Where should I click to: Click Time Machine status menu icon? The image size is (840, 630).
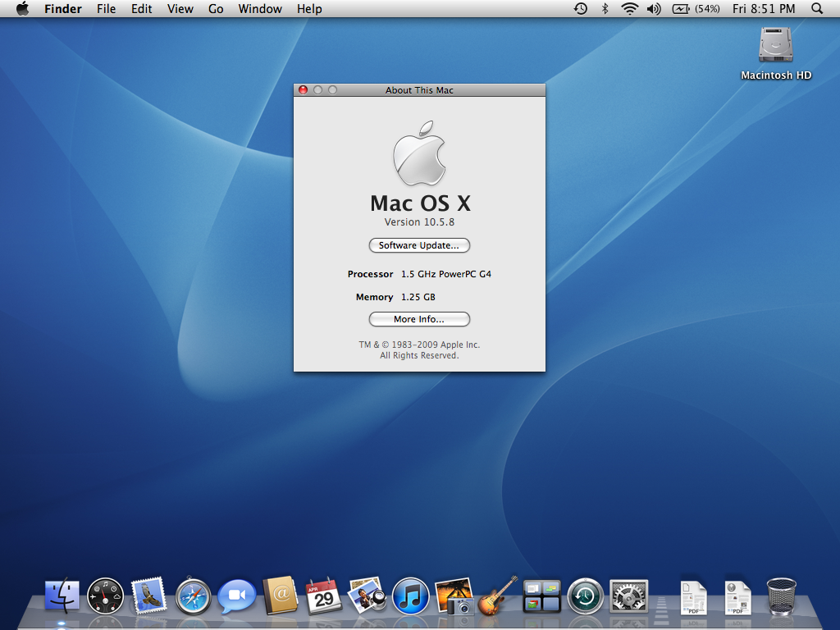pyautogui.click(x=581, y=8)
